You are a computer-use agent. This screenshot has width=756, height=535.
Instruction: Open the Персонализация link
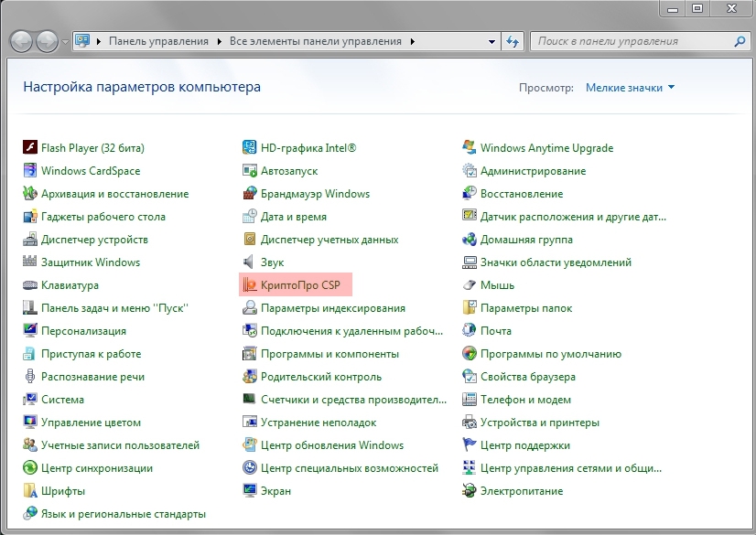pyautogui.click(x=83, y=331)
